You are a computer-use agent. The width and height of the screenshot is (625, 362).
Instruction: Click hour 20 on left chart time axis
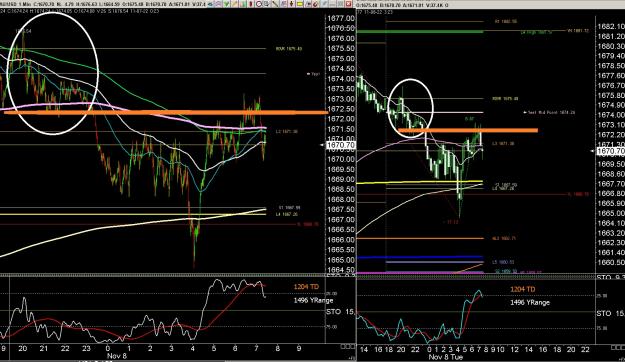click(x=23, y=348)
